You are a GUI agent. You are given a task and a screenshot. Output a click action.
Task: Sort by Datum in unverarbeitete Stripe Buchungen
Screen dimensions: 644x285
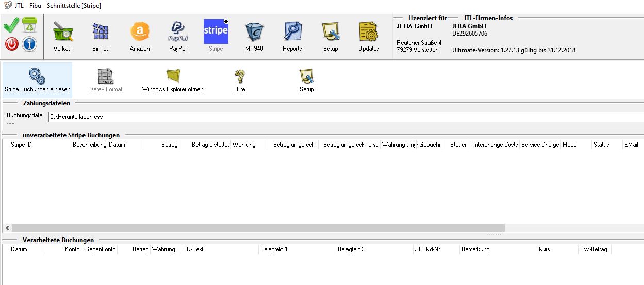[125, 145]
